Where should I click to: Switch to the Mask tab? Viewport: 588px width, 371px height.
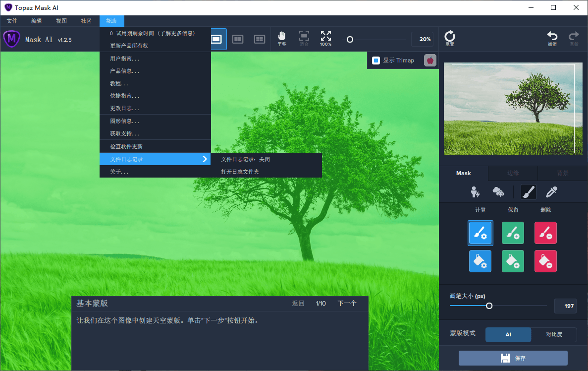[x=464, y=173]
